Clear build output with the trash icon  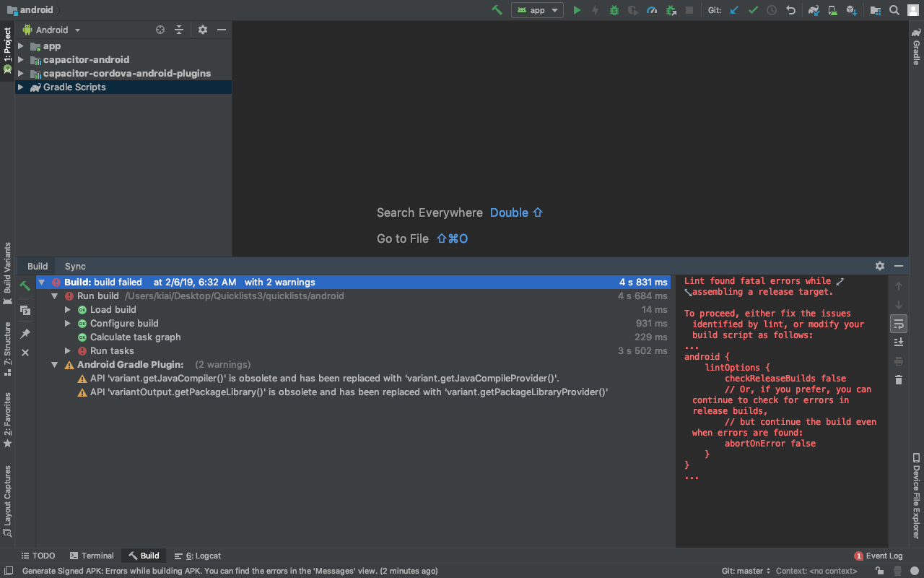point(899,379)
